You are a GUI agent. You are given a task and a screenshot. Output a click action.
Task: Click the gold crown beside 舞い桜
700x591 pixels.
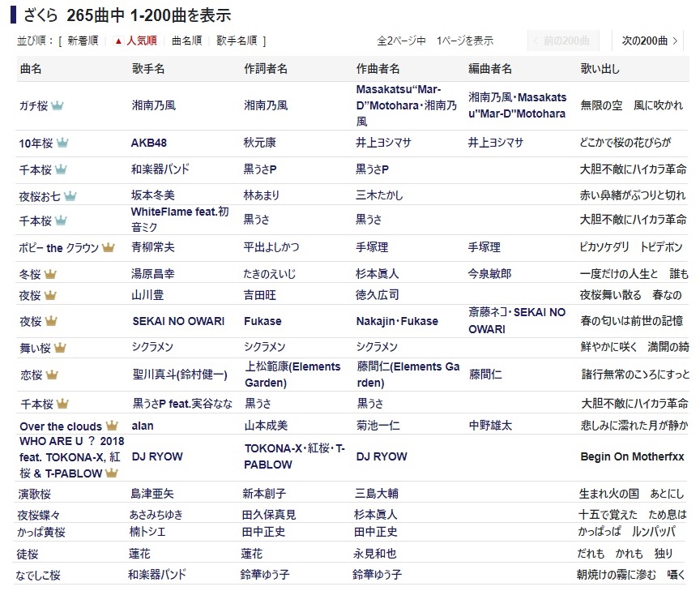point(60,348)
